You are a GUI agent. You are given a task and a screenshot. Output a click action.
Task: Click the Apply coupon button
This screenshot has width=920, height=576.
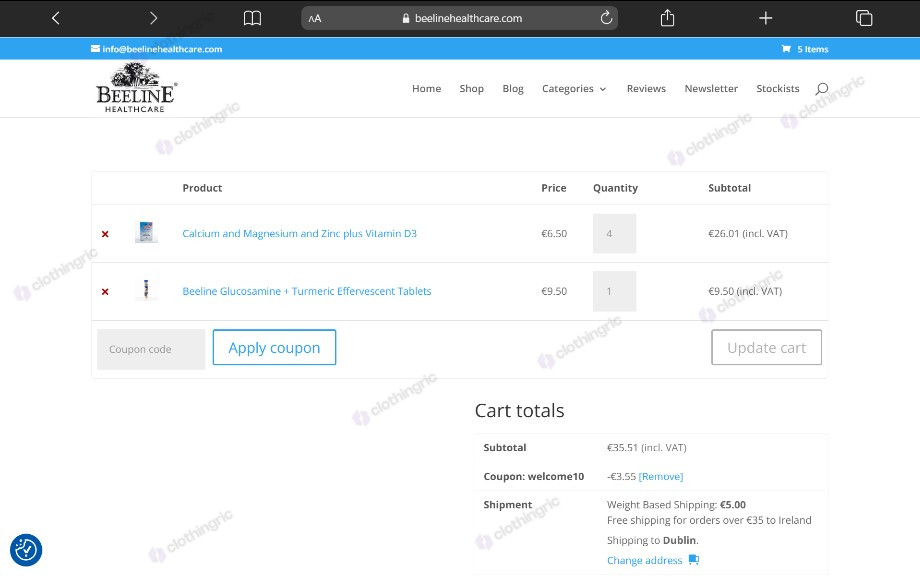(x=274, y=347)
